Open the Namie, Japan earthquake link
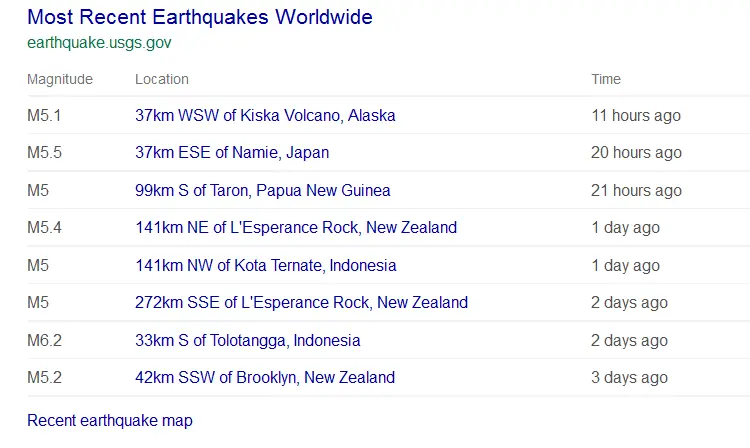The image size is (750, 448). pos(232,153)
